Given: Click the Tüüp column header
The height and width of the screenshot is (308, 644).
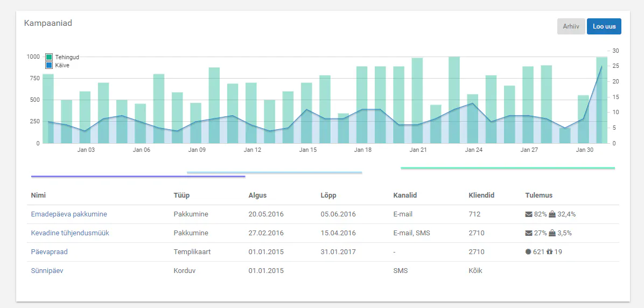Looking at the screenshot, I should click(181, 195).
